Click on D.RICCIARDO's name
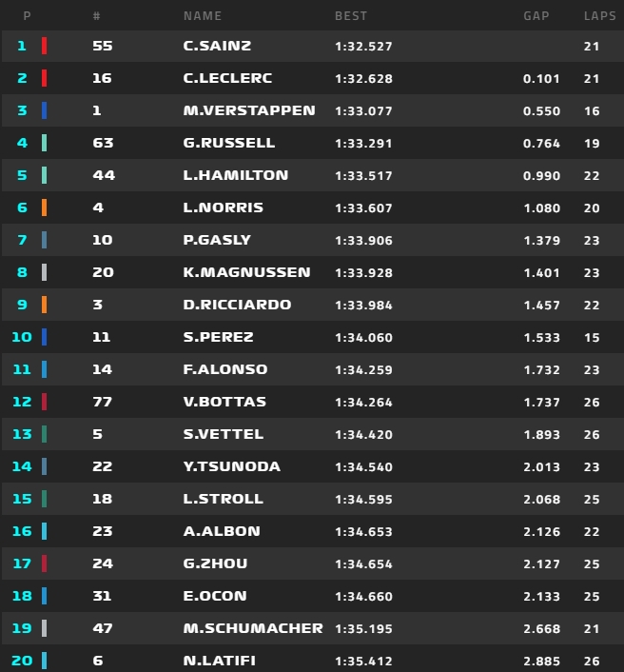The width and height of the screenshot is (624, 672). pos(237,305)
